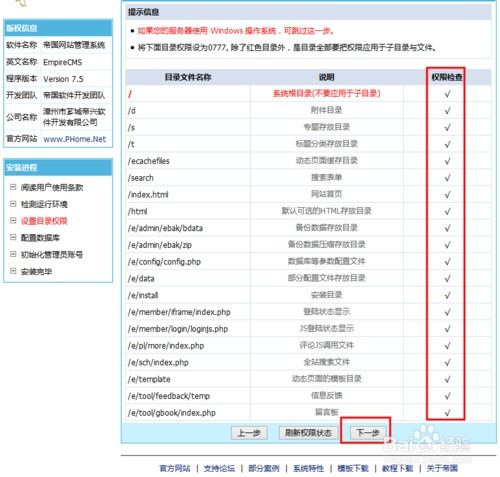Open the 支持论坛 footer link
The height and width of the screenshot is (477, 500).
[x=219, y=468]
